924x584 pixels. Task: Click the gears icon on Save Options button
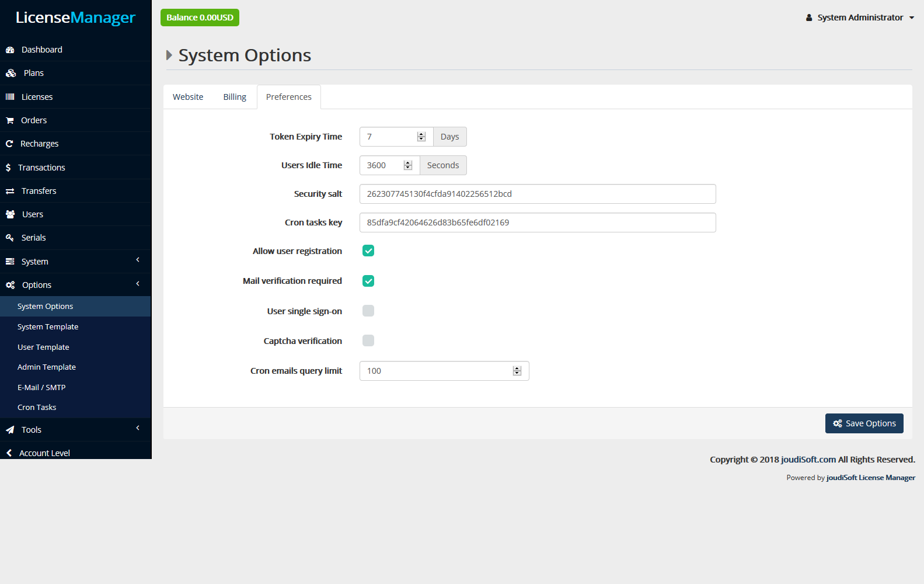coord(838,423)
